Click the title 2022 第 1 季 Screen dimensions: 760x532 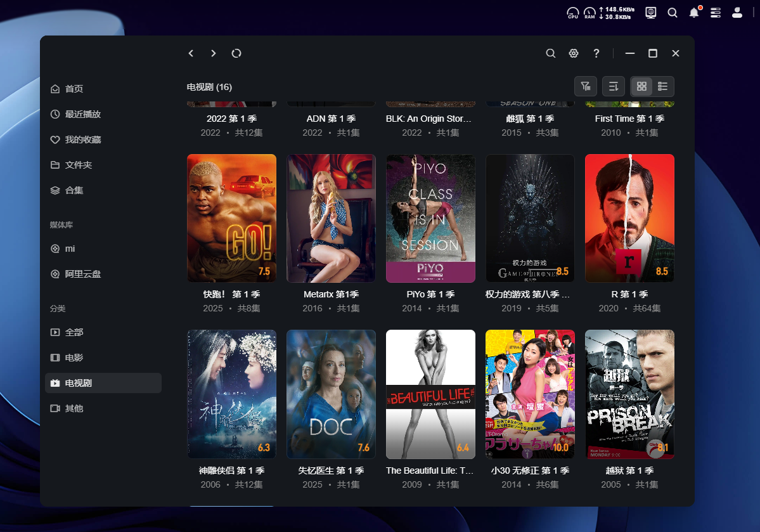click(232, 119)
